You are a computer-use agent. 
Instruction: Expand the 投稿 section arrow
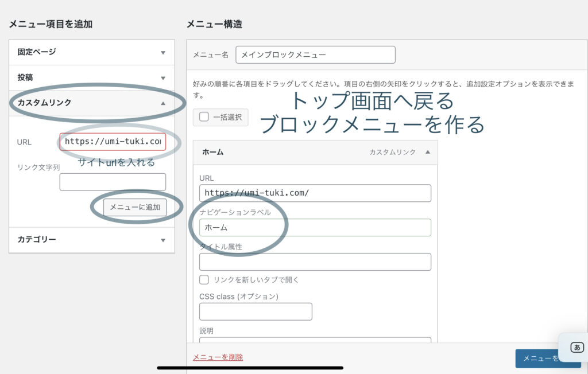click(163, 78)
